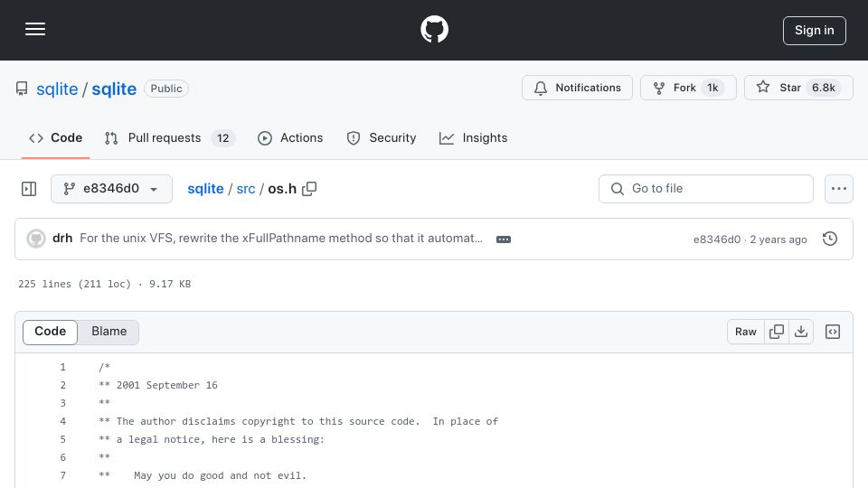Viewport: 868px width, 488px height.
Task: Open the bold sqlite repository link
Action: [x=114, y=89]
